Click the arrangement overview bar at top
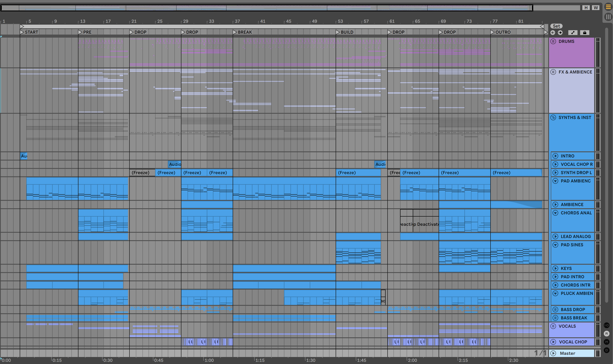This screenshot has height=364, width=613. coord(266,8)
